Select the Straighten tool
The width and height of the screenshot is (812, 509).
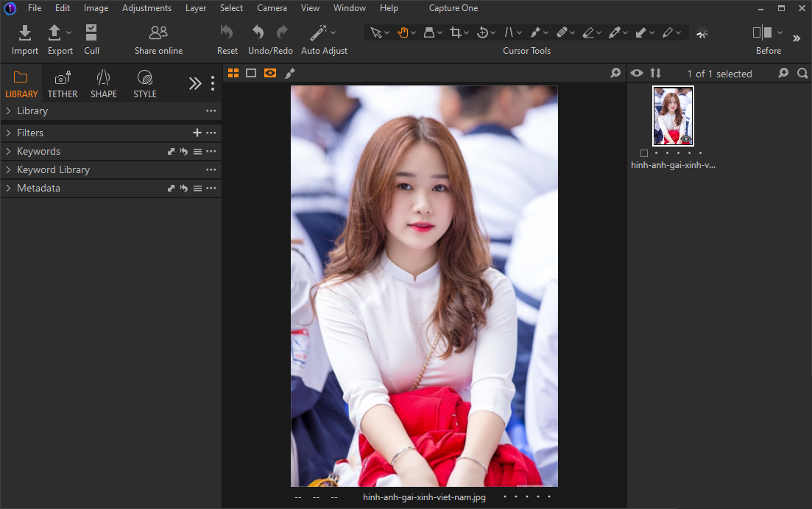tap(509, 32)
